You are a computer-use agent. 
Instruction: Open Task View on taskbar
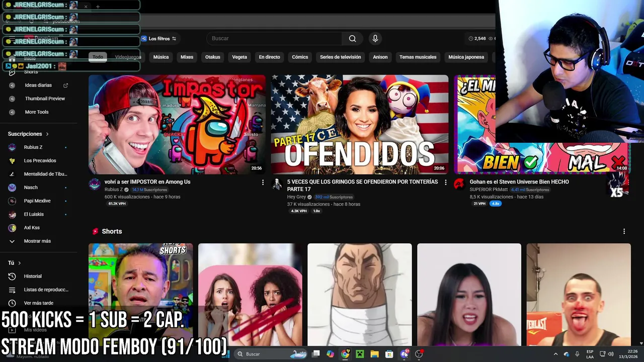[x=315, y=354]
